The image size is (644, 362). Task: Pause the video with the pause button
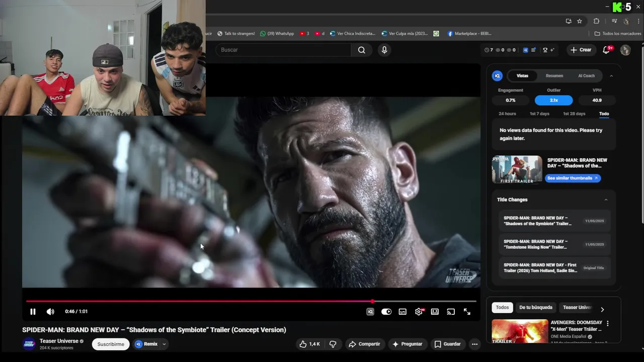coord(33,312)
